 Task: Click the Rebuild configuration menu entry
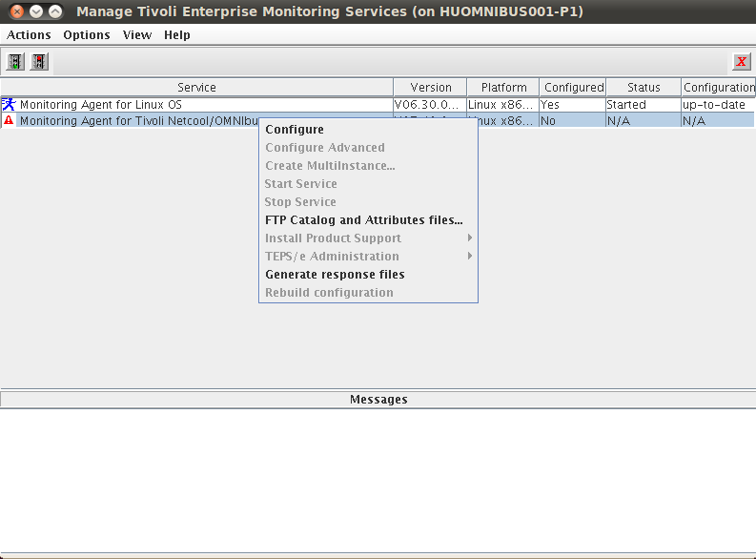[x=368, y=292]
